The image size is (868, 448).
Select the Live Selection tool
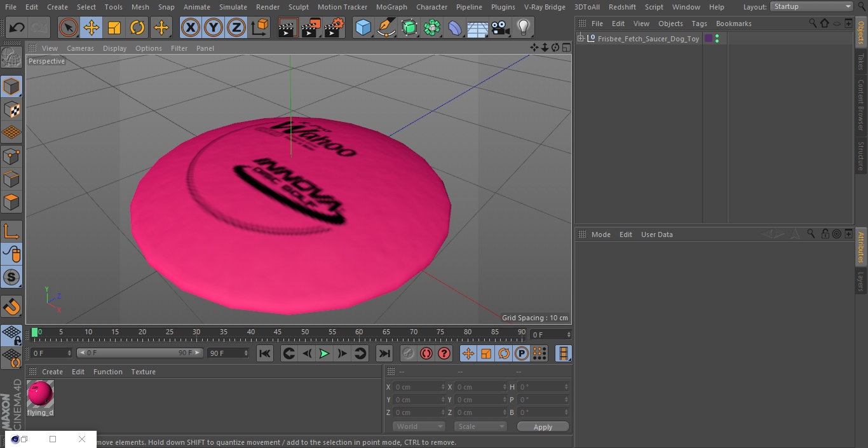(x=69, y=28)
